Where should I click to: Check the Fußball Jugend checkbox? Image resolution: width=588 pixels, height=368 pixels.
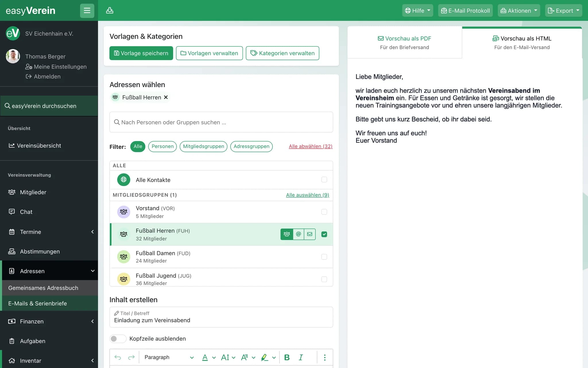[x=324, y=279]
